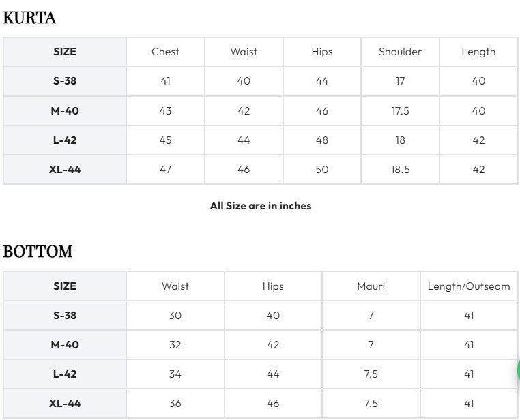Click the BOTTOM section heading

pos(38,252)
